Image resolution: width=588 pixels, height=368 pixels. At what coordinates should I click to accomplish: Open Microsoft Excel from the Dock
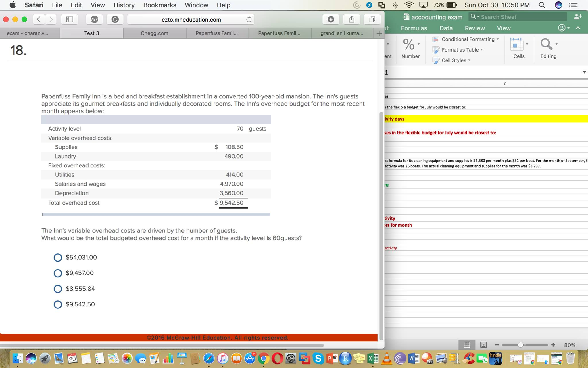coord(373,359)
